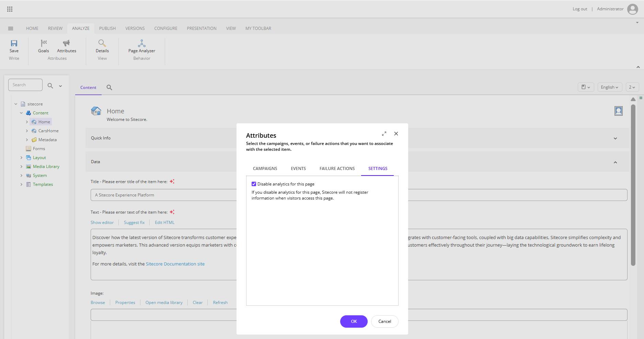
Task: Open the search tab beside Content
Action: 109,88
